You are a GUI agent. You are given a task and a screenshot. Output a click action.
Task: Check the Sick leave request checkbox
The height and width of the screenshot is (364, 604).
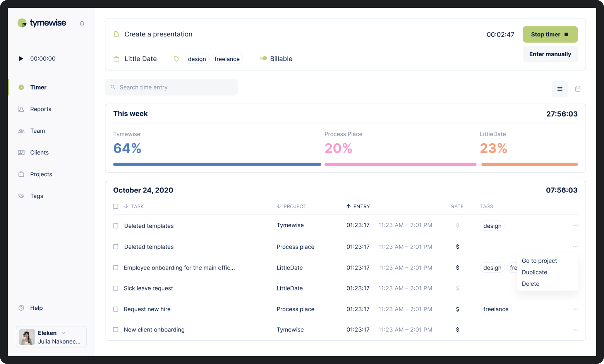pos(115,288)
